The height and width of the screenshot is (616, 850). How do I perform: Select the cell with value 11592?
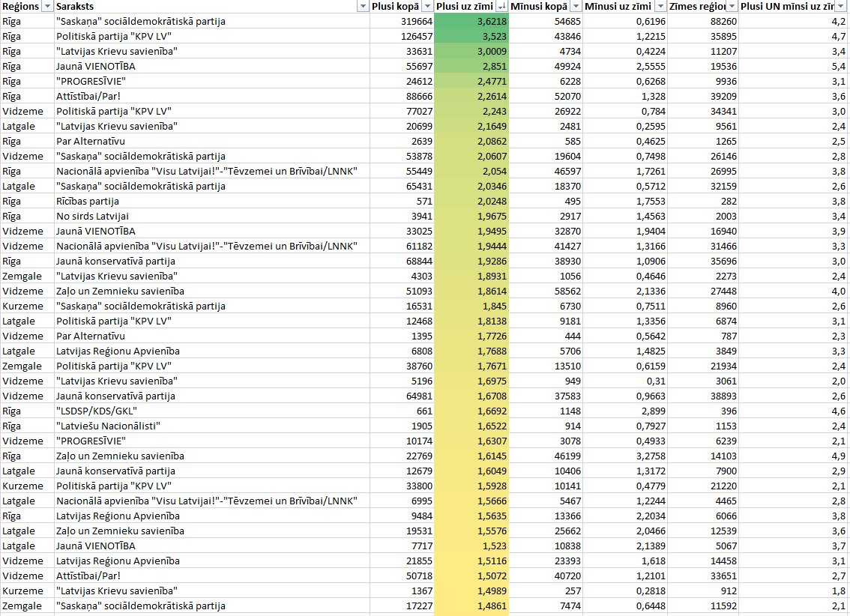coord(703,606)
